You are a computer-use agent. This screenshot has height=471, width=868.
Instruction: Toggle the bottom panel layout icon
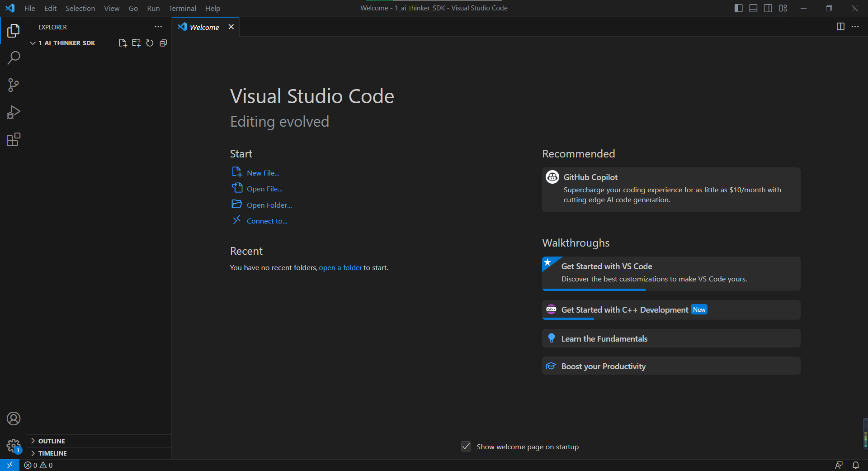pos(753,8)
